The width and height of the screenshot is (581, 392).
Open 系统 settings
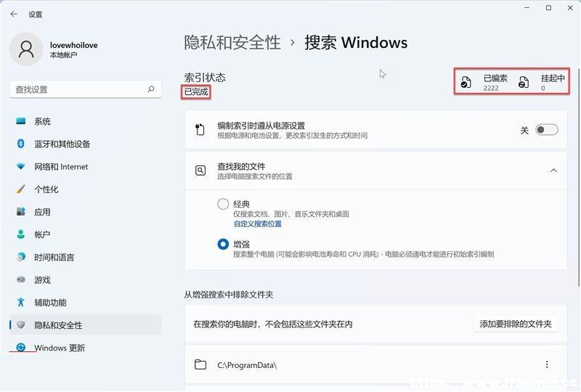coord(85,121)
